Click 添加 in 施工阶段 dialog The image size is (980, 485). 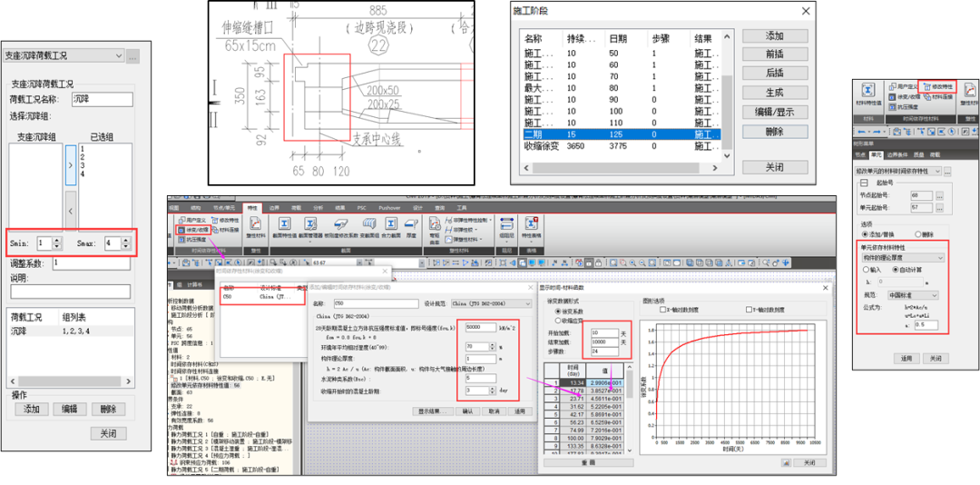tap(775, 36)
